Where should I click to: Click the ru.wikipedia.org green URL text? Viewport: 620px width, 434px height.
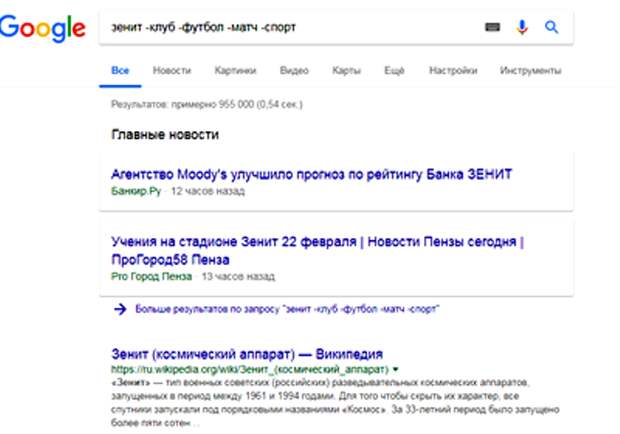coord(250,370)
